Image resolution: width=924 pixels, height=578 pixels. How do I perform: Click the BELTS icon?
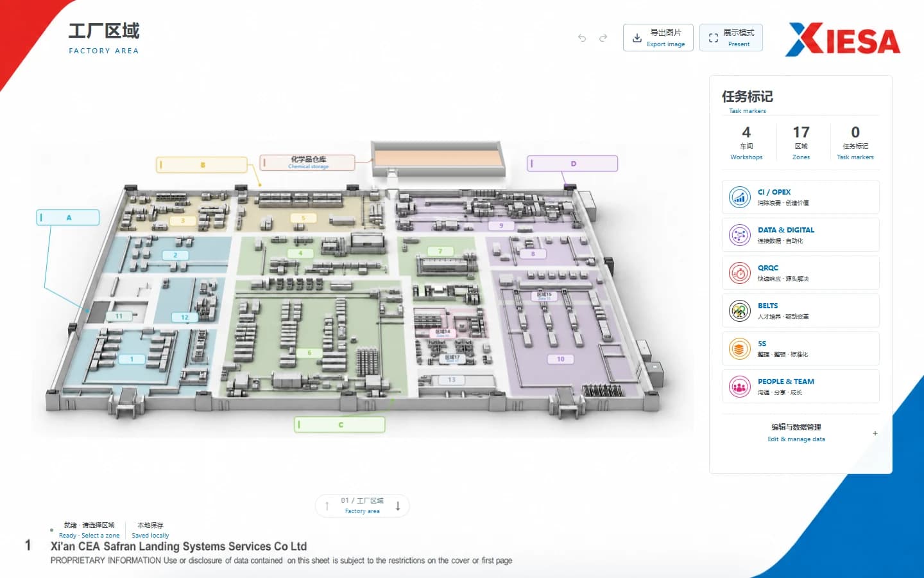pyautogui.click(x=740, y=311)
